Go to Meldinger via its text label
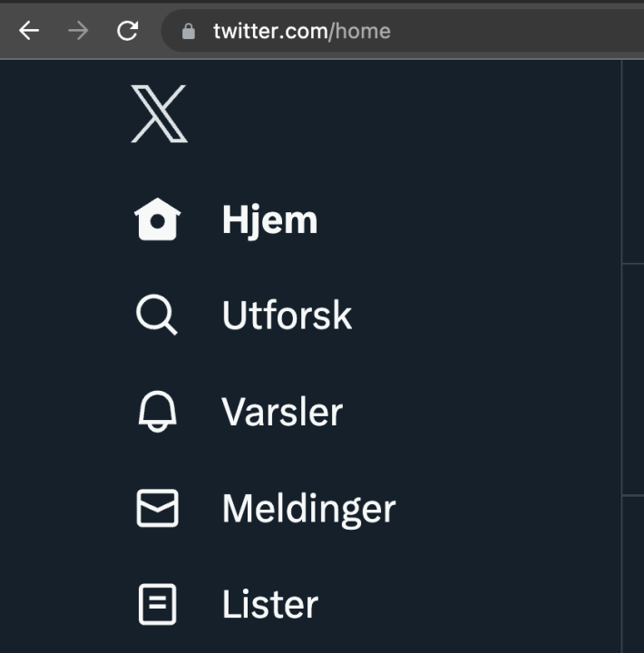The width and height of the screenshot is (644, 653). (308, 509)
